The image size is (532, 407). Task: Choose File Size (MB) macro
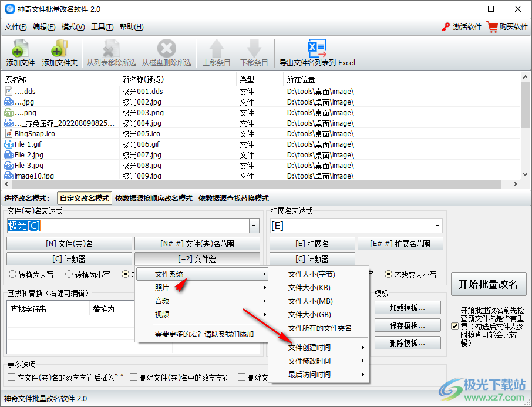point(319,301)
